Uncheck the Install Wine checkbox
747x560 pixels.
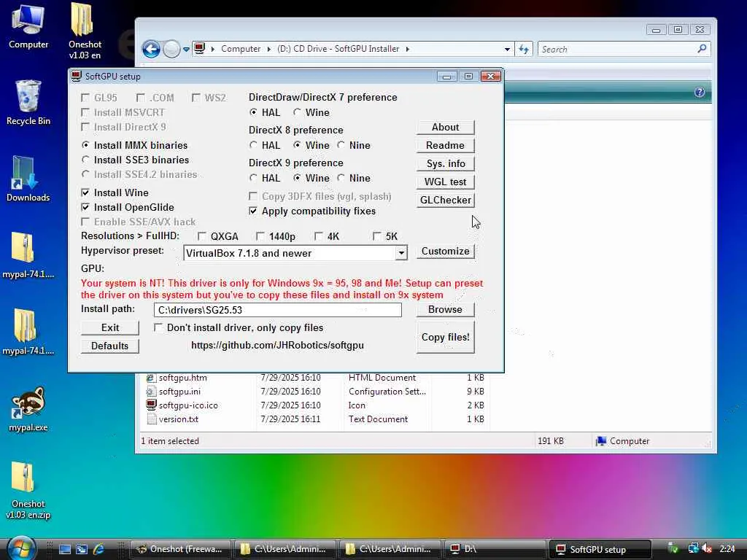click(85, 192)
